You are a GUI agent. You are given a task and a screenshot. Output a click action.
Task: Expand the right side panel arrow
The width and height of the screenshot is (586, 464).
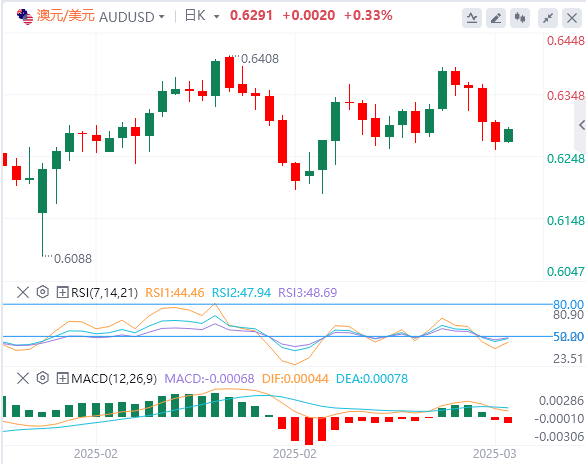tap(581, 125)
